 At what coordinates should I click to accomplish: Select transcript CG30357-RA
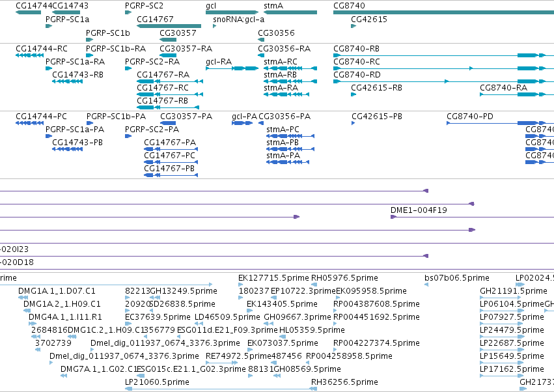[168, 55]
